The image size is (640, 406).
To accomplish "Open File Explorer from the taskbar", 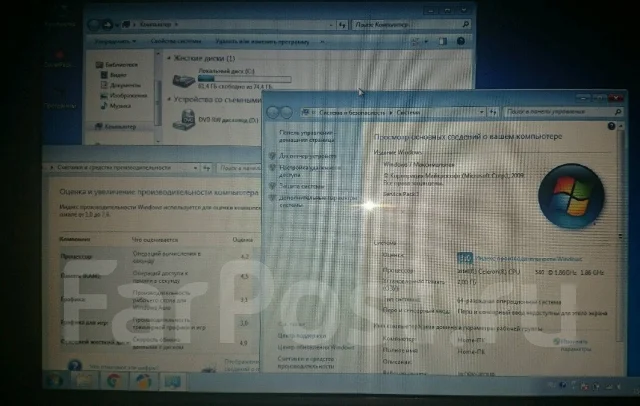I will coord(84,382).
